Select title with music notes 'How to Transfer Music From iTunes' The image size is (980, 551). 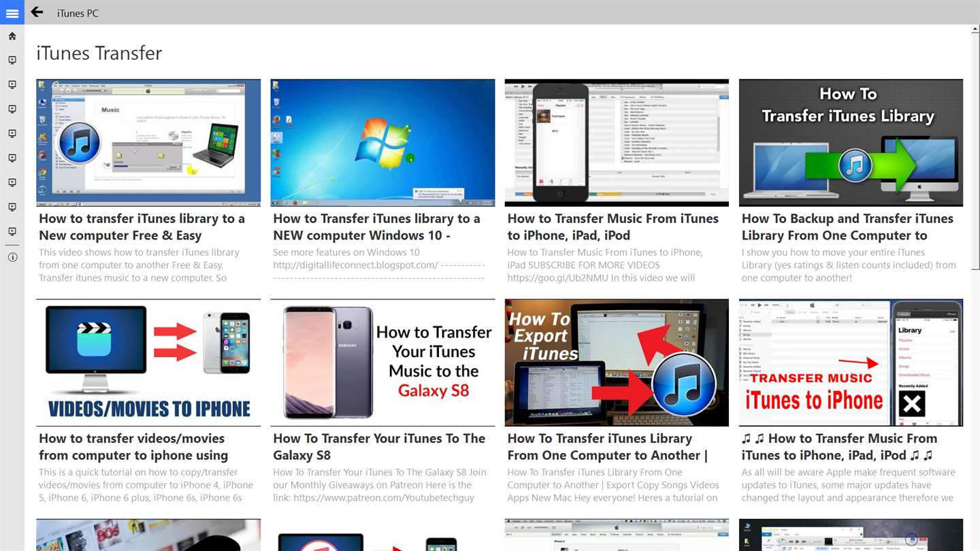point(839,447)
